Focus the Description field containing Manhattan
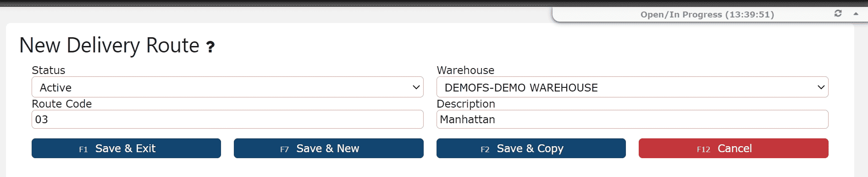 coord(632,120)
